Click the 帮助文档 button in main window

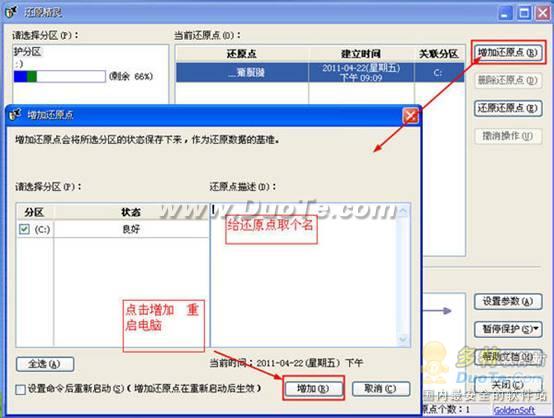[508, 357]
